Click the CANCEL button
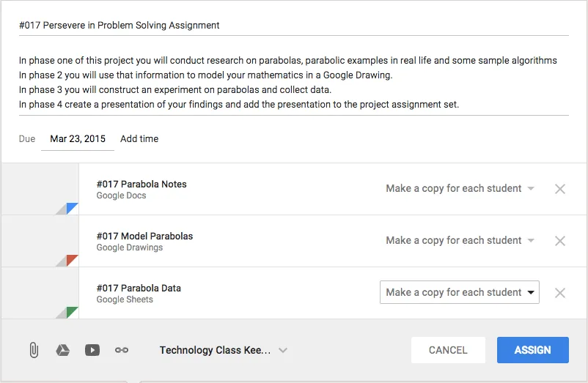588x383 pixels. click(x=448, y=350)
